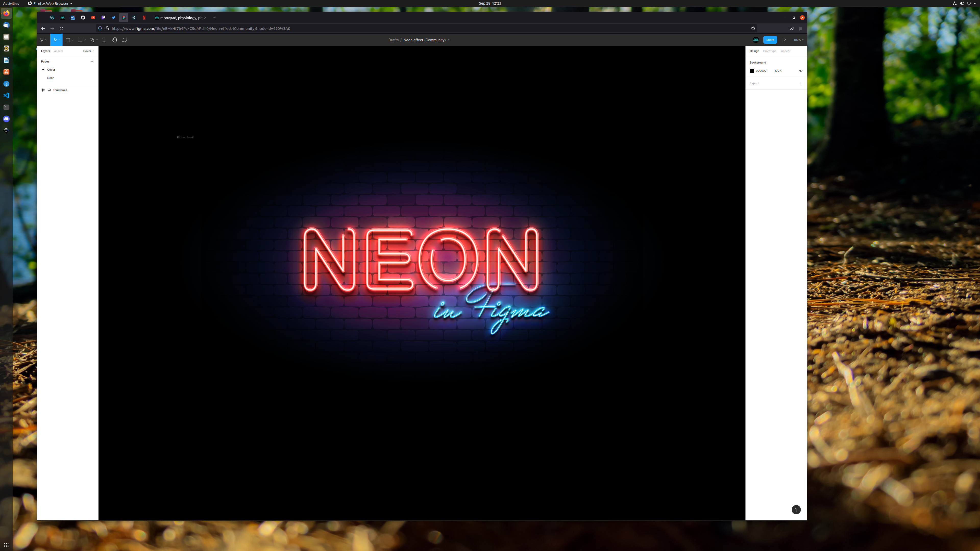
Task: Open Firefox Web Browser app menu
Action: pos(50,3)
